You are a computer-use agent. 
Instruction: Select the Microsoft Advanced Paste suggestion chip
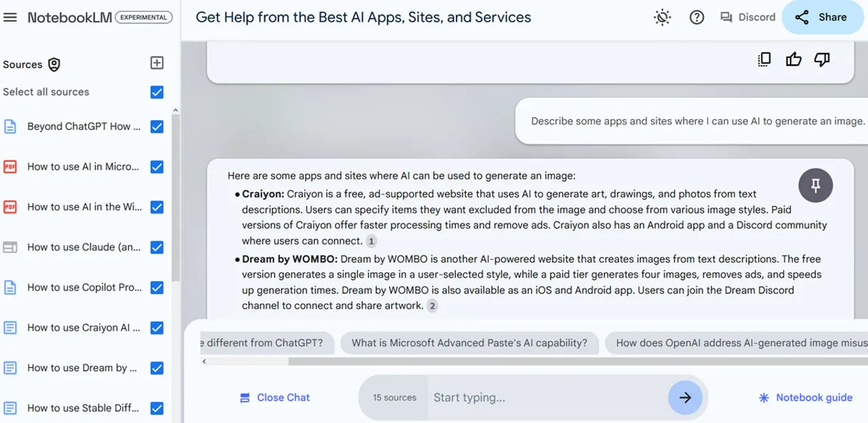click(x=469, y=343)
